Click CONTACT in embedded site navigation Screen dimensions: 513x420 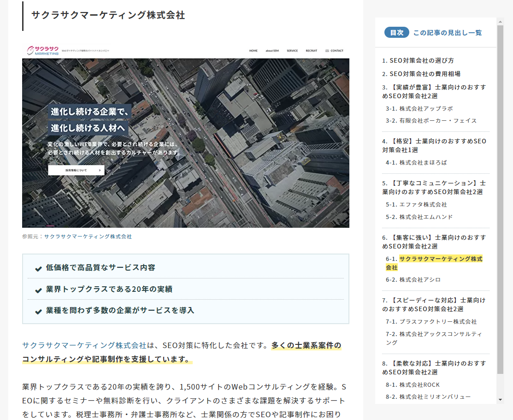click(337, 51)
